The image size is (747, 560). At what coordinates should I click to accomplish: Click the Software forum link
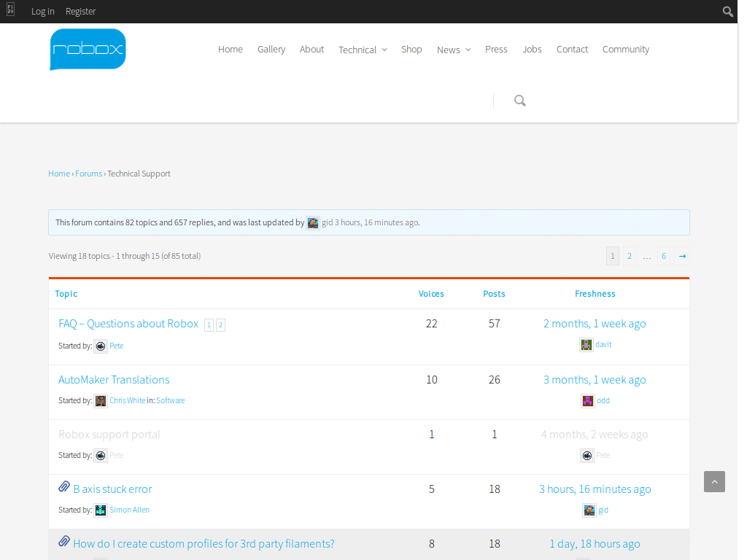[x=171, y=401]
